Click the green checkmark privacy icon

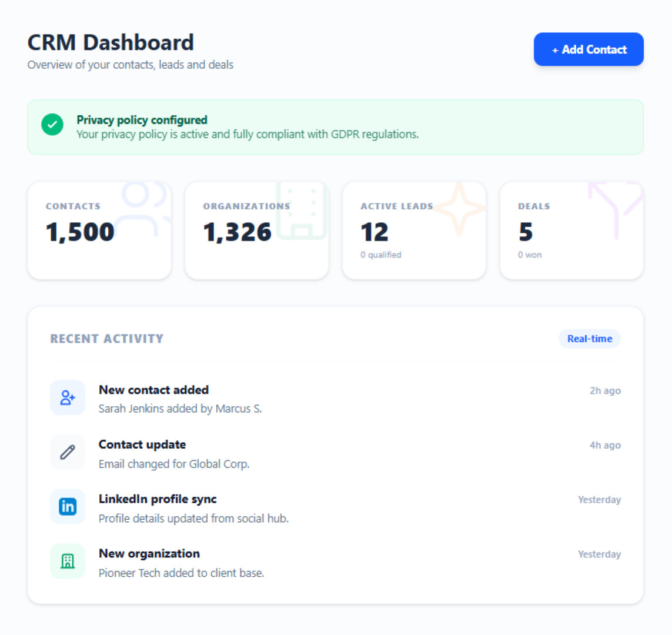point(52,125)
